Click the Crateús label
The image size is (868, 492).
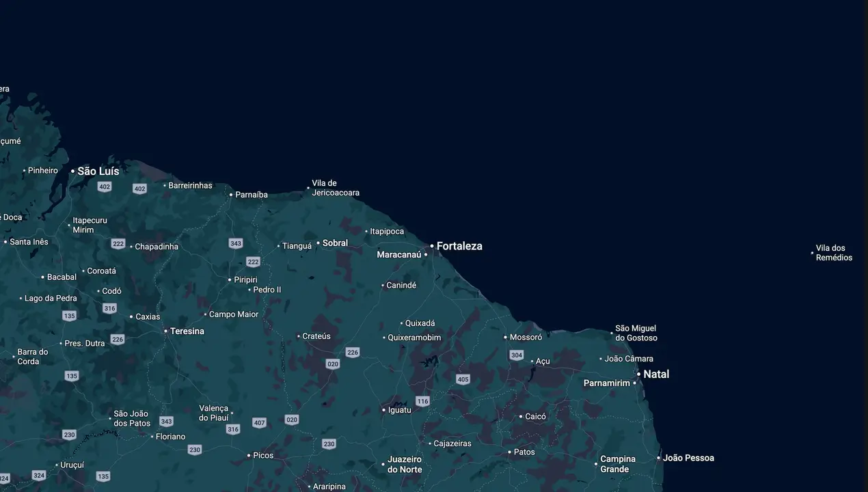316,336
